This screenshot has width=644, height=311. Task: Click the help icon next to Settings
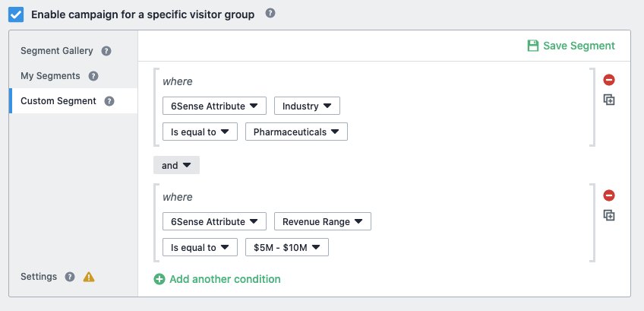pyautogui.click(x=70, y=277)
